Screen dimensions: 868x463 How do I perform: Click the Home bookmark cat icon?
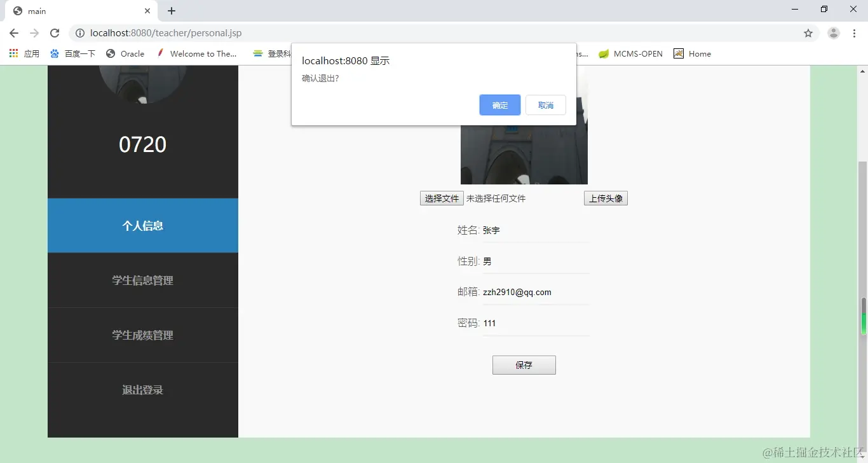point(679,53)
